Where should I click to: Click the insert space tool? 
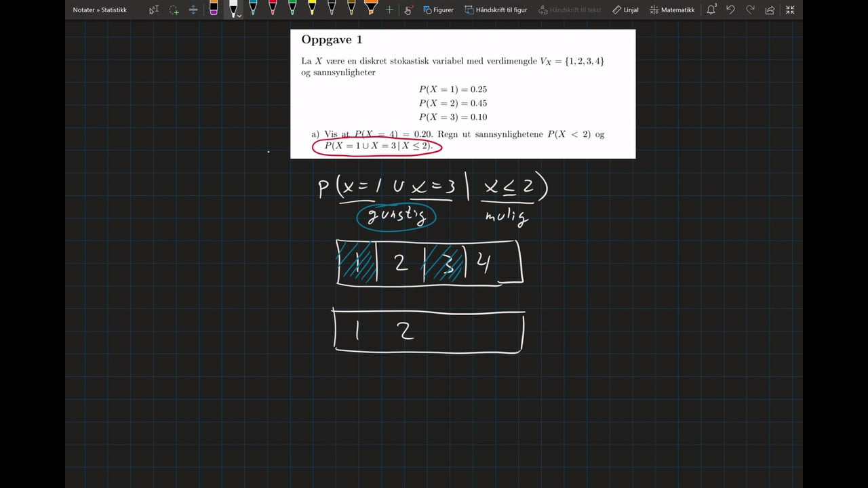coord(193,9)
